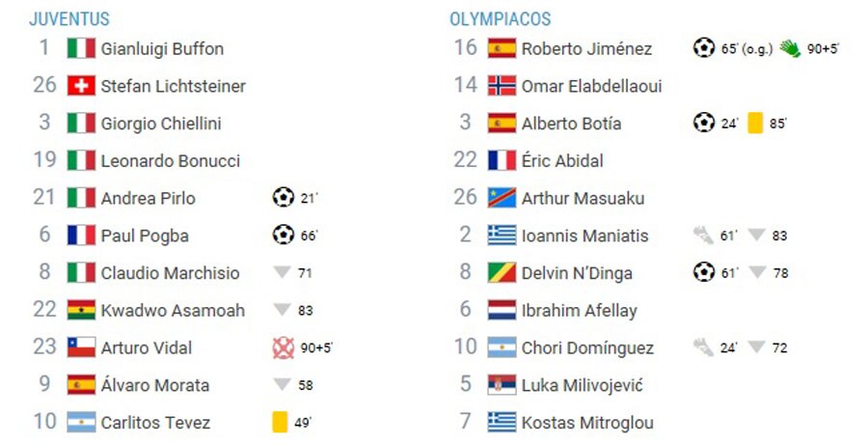Click Chori Domínguez's assist boot icon
This screenshot has height=446, width=868.
pyautogui.click(x=703, y=348)
